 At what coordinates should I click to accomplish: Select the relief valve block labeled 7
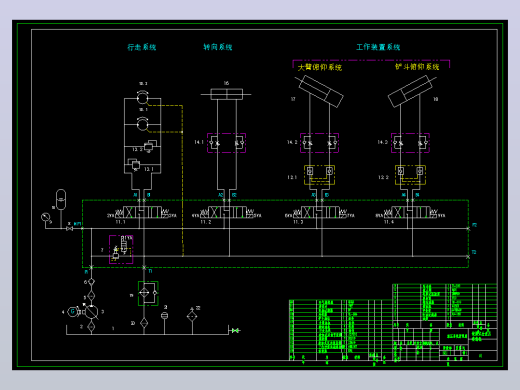pyautogui.click(x=121, y=249)
